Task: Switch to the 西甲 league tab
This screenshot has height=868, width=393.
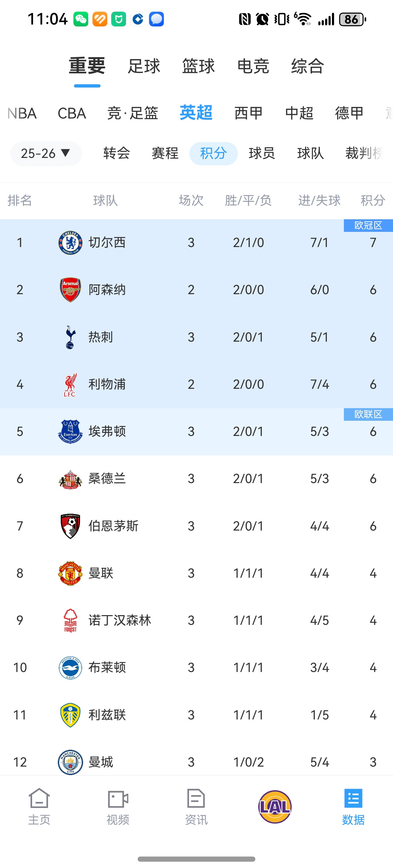Action: point(248,113)
